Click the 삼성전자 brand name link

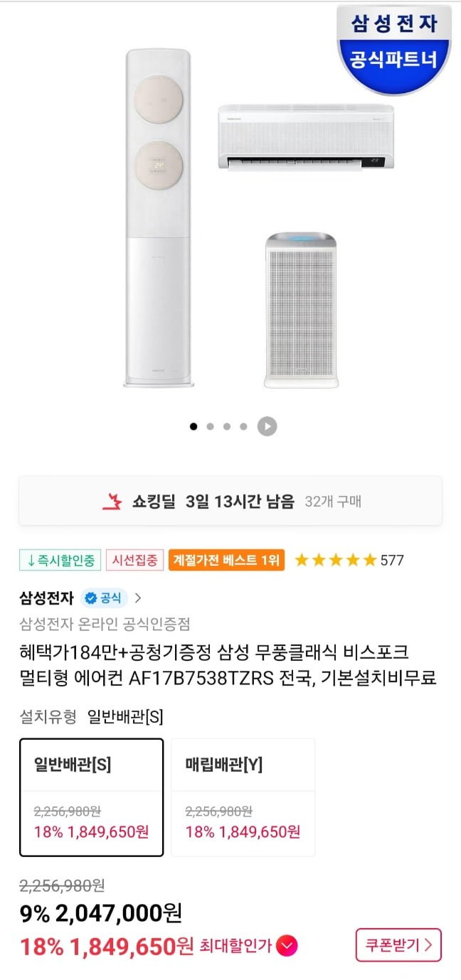click(46, 598)
